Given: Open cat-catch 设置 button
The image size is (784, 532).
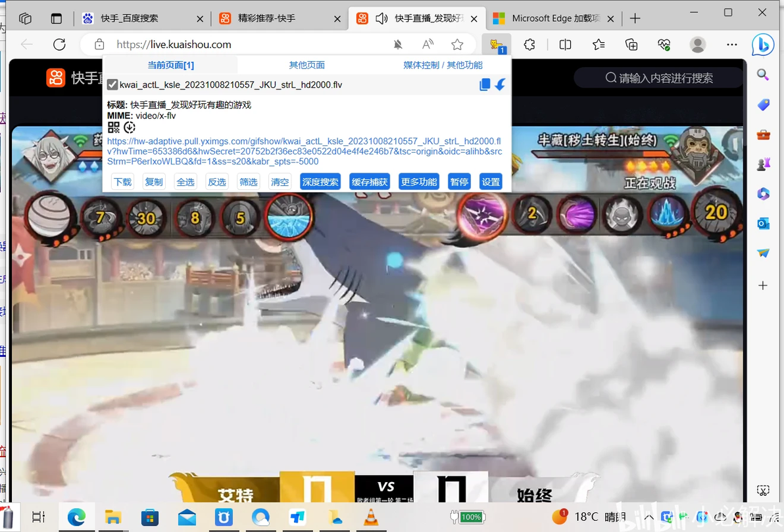Looking at the screenshot, I should coord(491,182).
